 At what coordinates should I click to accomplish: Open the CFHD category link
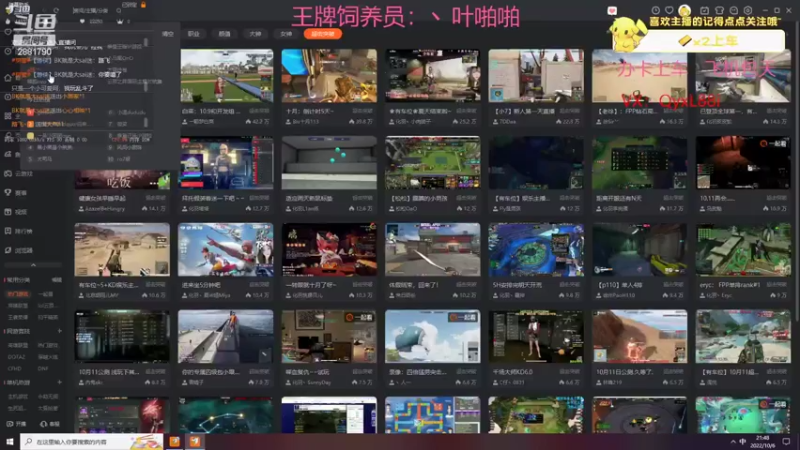(14, 368)
